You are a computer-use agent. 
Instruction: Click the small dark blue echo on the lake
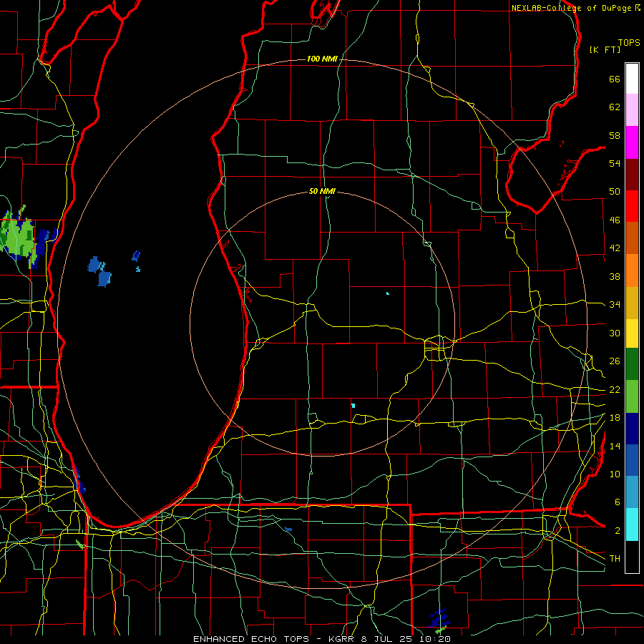point(136,256)
